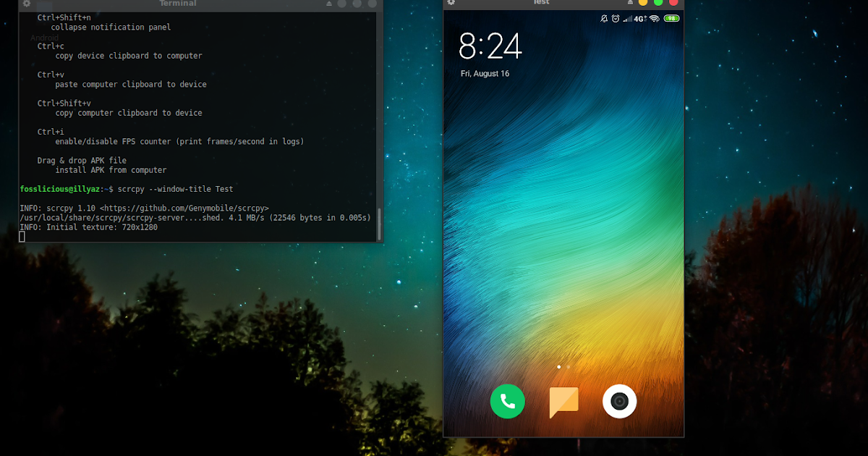Click the Fri, August 16 date label

[x=485, y=73]
